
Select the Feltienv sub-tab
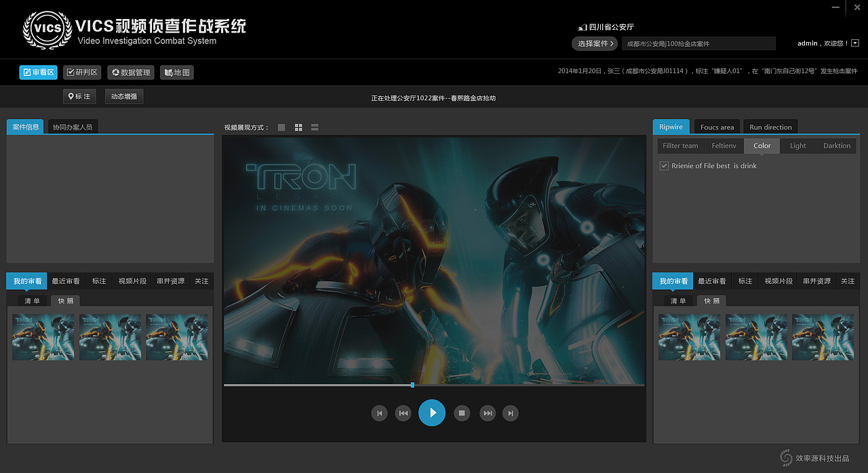pos(724,146)
